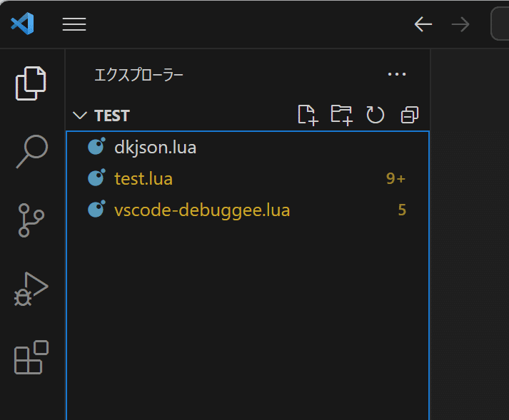Open the hamburger application menu
The height and width of the screenshot is (420, 509).
(x=74, y=24)
